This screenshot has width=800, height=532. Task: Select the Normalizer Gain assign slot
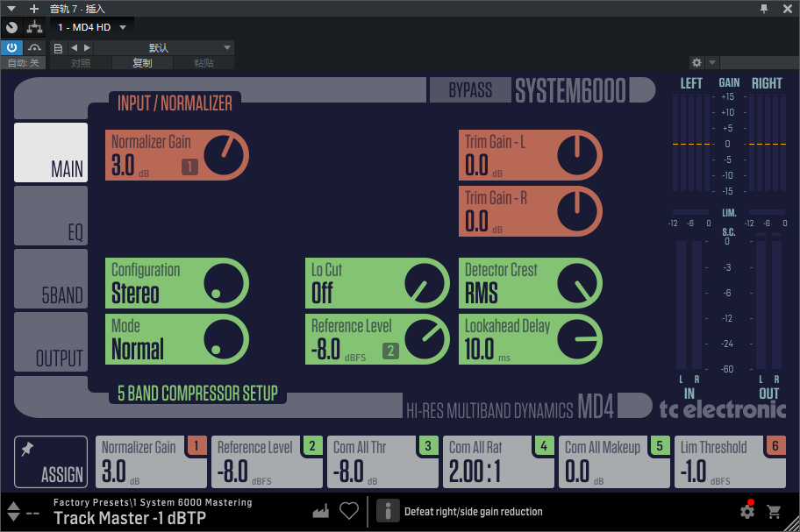pos(151,462)
